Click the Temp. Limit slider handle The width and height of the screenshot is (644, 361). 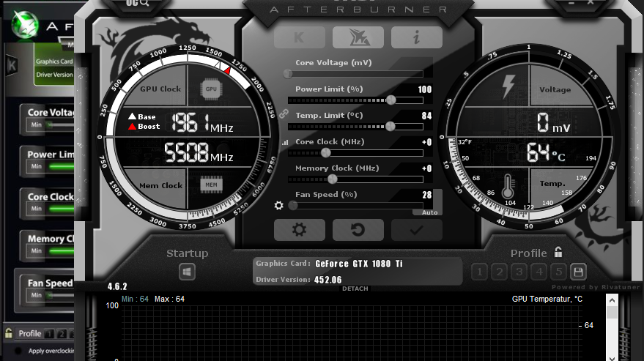391,127
